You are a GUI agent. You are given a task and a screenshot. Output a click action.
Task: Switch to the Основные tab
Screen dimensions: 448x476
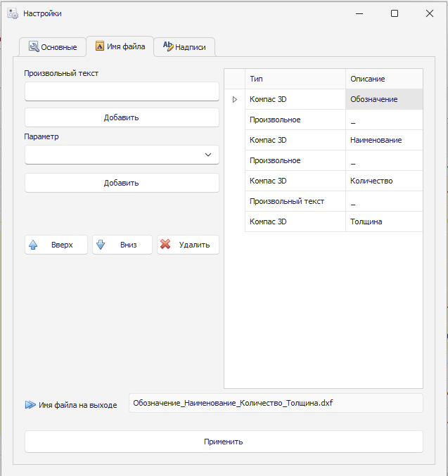point(53,47)
